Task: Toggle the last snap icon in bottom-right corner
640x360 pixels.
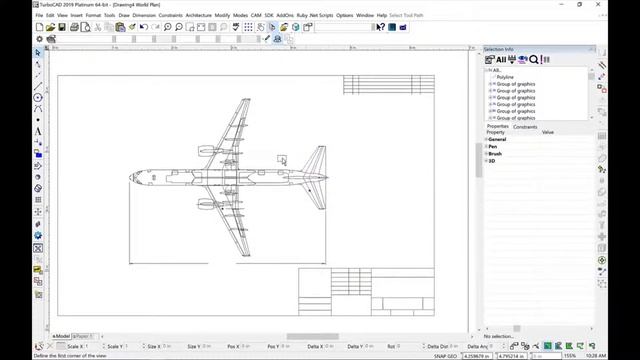Action: point(592,346)
